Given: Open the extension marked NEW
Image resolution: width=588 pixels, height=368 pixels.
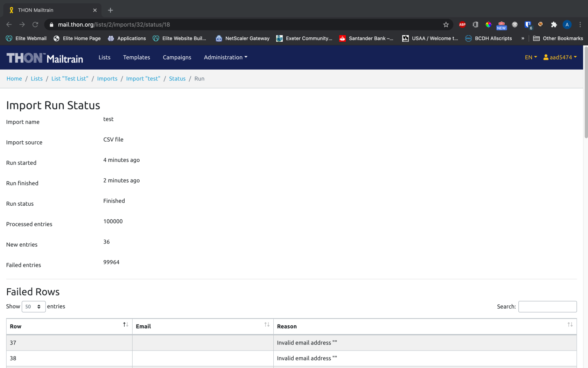Looking at the screenshot, I should pyautogui.click(x=502, y=25).
